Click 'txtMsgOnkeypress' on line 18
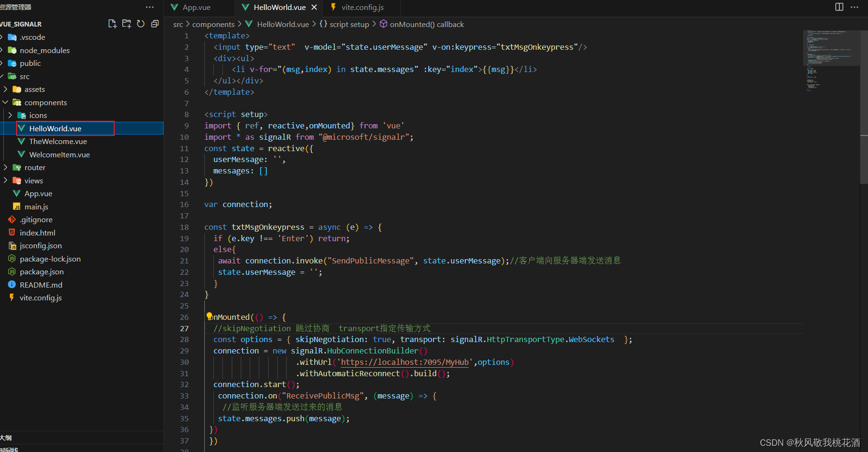This screenshot has width=868, height=452. (268, 227)
